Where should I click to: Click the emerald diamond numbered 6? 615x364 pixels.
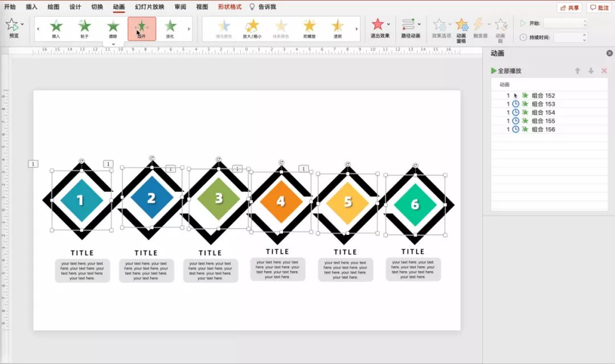415,205
